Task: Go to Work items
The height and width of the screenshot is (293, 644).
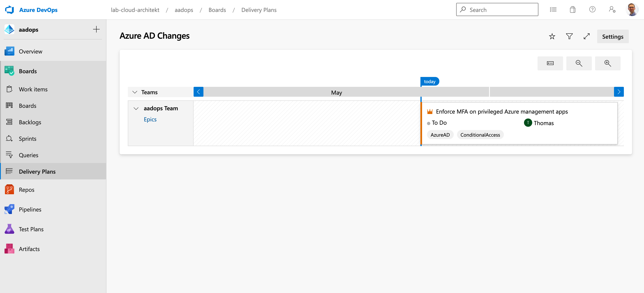Action: pos(53,89)
